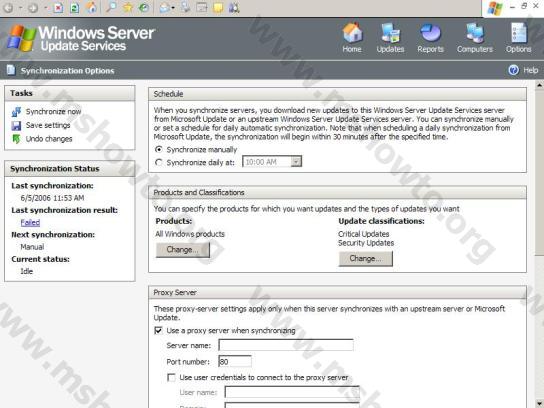Viewport: 544px width, 408px height.
Task: Click the 'Security Updates' classification text
Action: tap(366, 243)
